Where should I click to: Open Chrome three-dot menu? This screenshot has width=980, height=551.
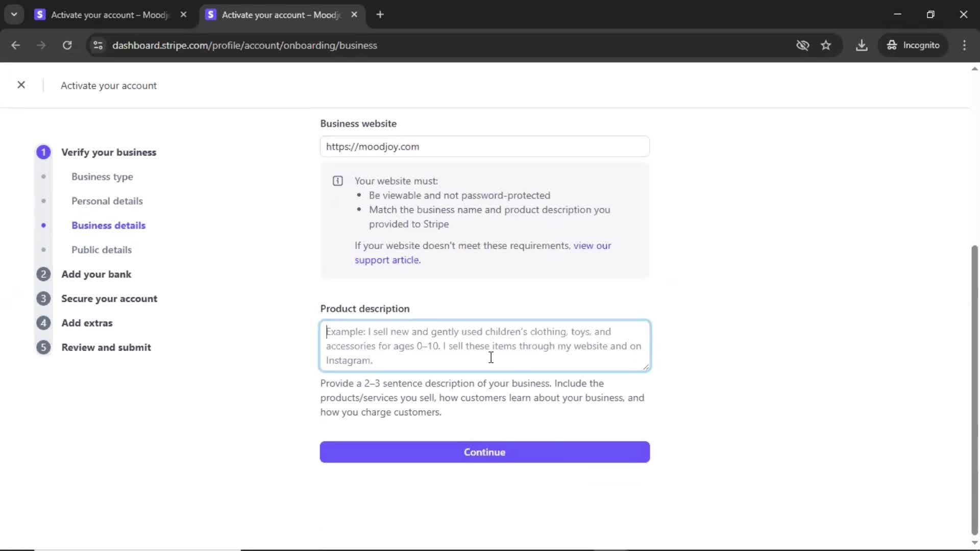point(964,45)
